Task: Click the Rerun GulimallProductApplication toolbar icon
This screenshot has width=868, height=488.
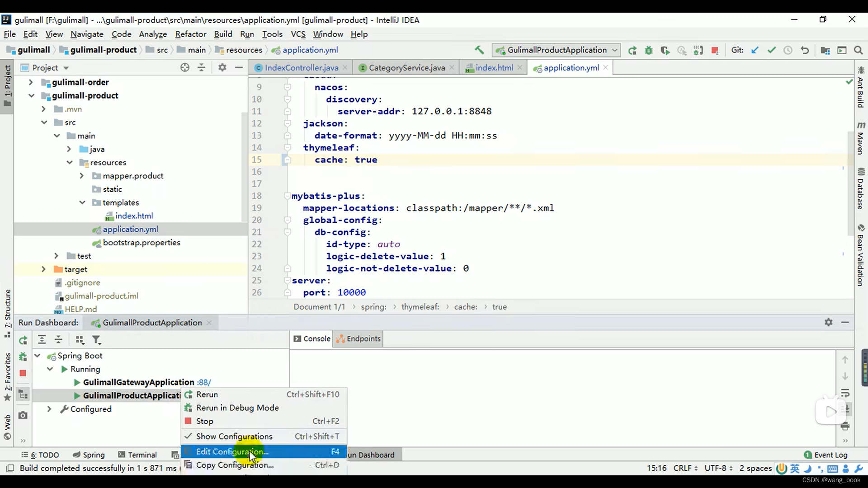Action: 632,50
